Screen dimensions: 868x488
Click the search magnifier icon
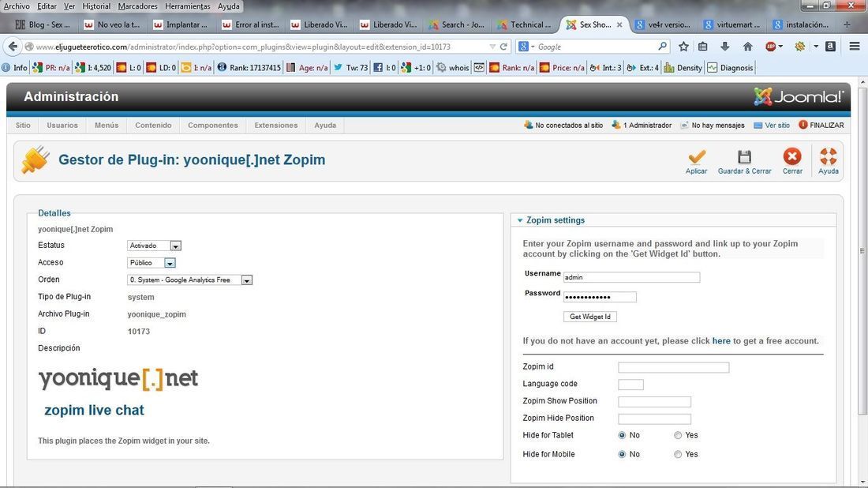click(x=663, y=47)
